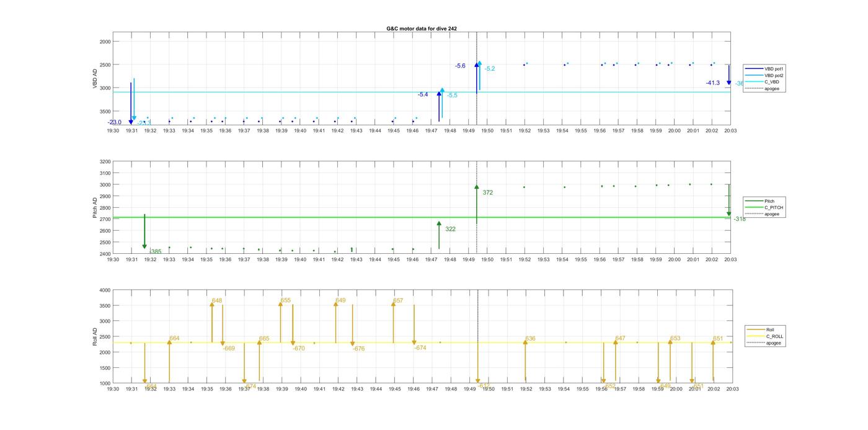Click the "19:50" tick on Pitch x-axis

click(487, 260)
